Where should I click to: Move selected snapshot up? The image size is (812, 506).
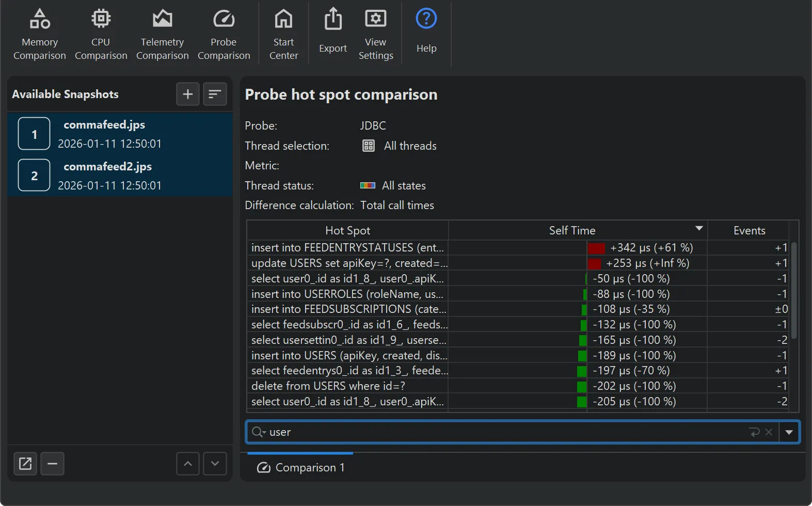click(x=188, y=464)
